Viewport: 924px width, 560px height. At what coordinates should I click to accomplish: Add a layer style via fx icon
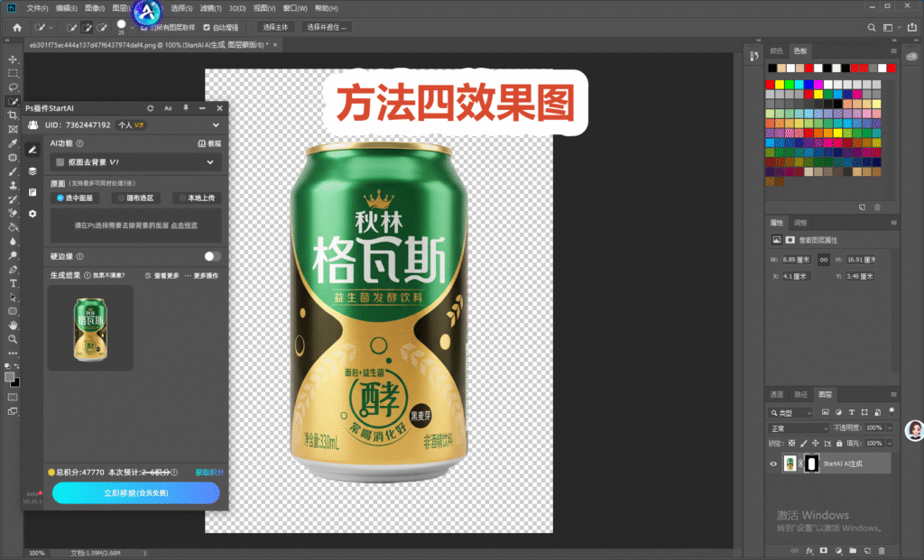click(x=809, y=551)
